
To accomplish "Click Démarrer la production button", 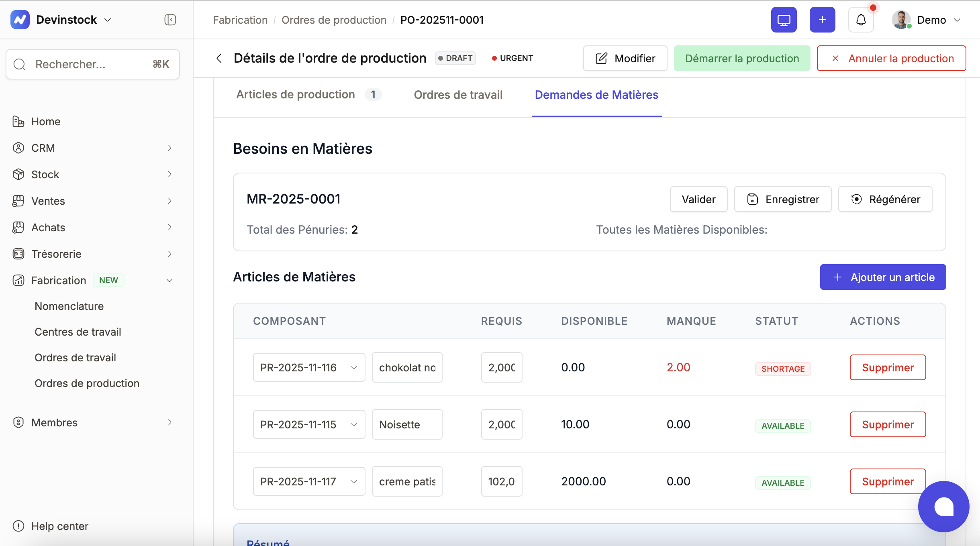I will pos(741,58).
